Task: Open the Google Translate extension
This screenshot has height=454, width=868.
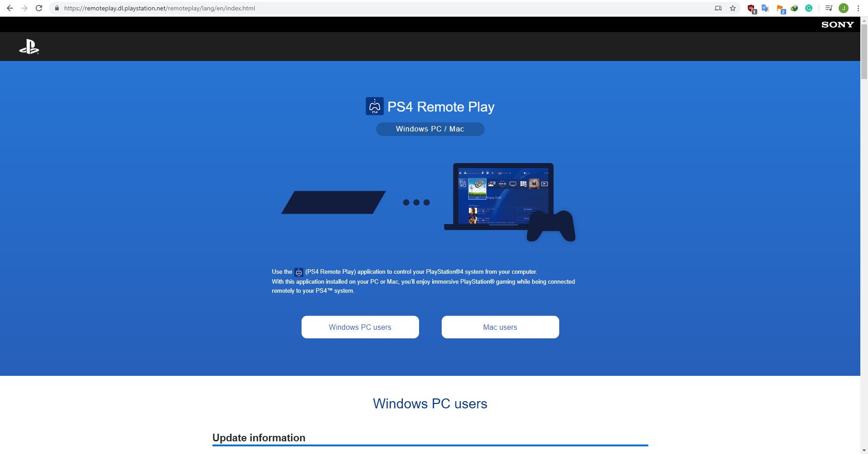Action: pos(765,8)
